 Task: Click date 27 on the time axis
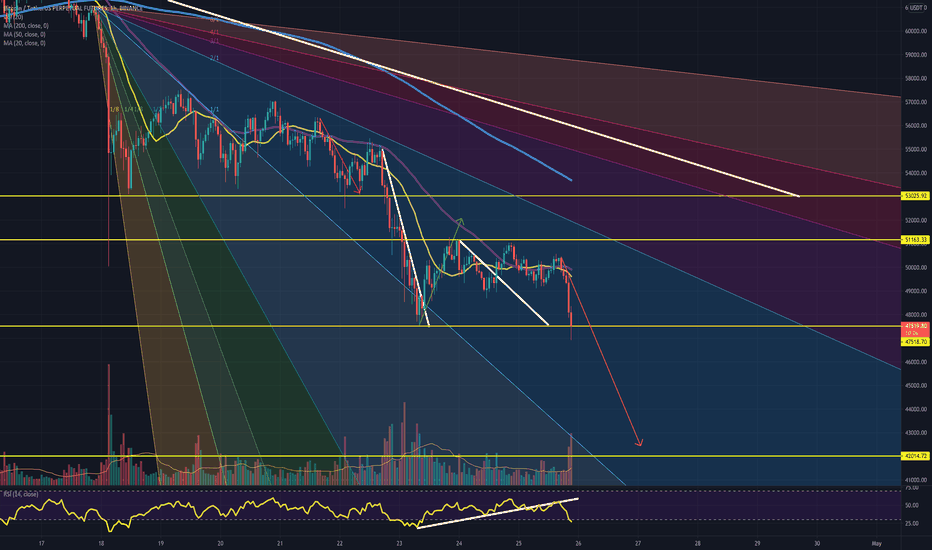pyautogui.click(x=638, y=543)
